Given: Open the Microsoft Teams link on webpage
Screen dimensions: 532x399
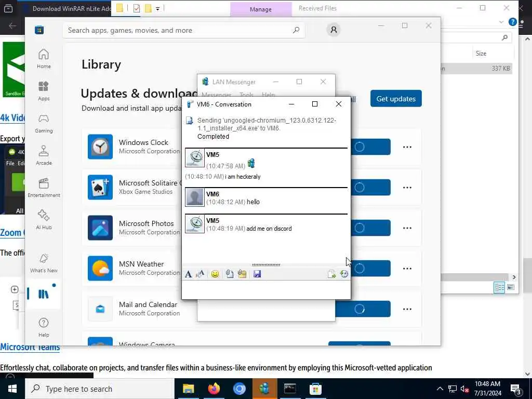Looking at the screenshot, I should pyautogui.click(x=30, y=348).
